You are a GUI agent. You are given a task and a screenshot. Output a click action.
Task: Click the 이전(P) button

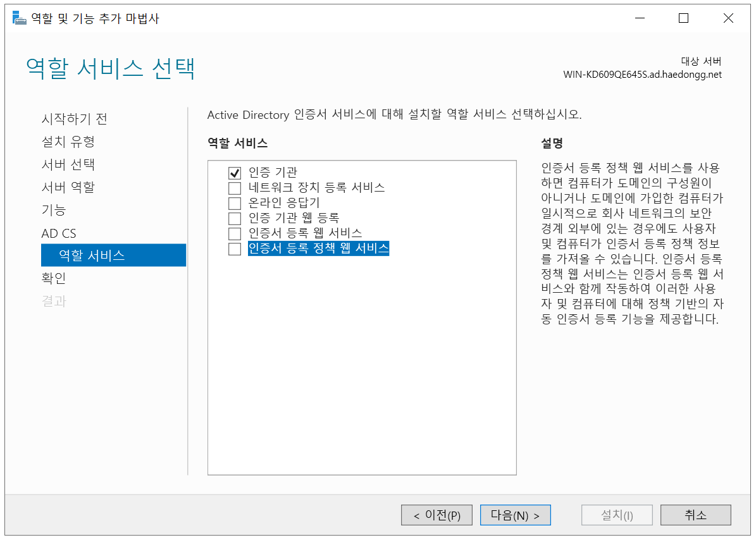[x=437, y=515]
